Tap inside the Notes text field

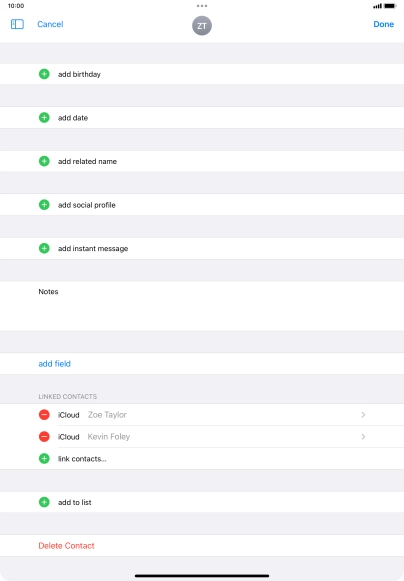202,306
